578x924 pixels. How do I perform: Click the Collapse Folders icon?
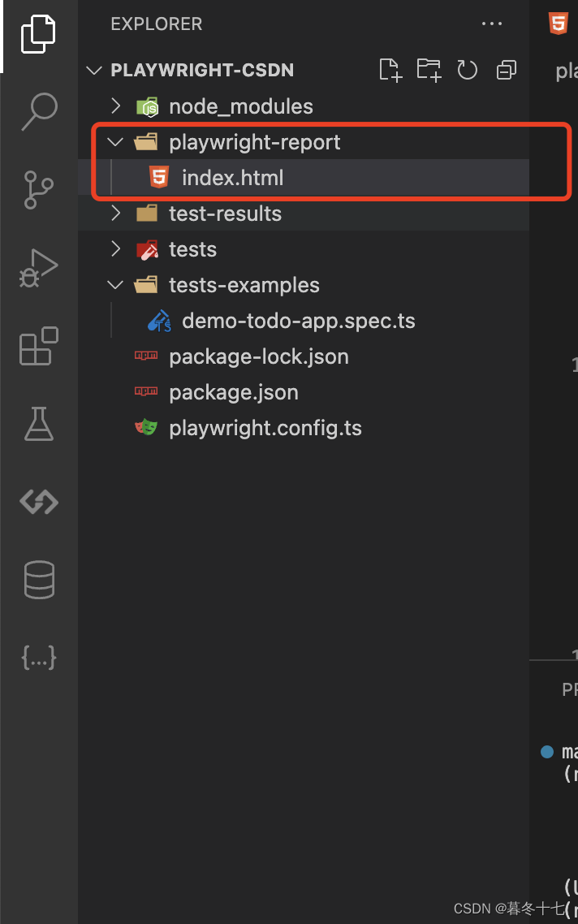506,70
